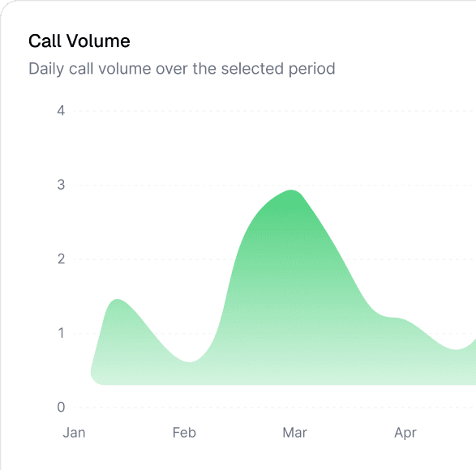Click the y-axis value 3
This screenshot has height=470, width=476.
[61, 185]
